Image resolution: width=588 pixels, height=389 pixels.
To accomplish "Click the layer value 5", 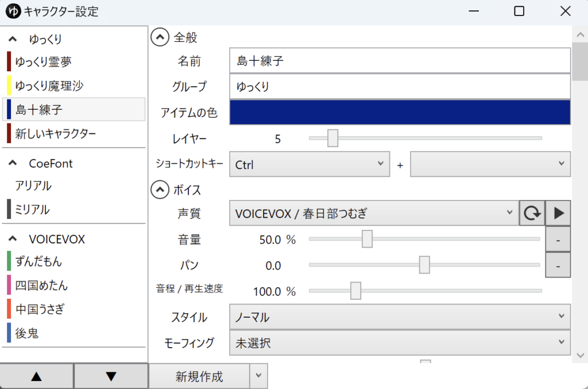I will tap(277, 139).
